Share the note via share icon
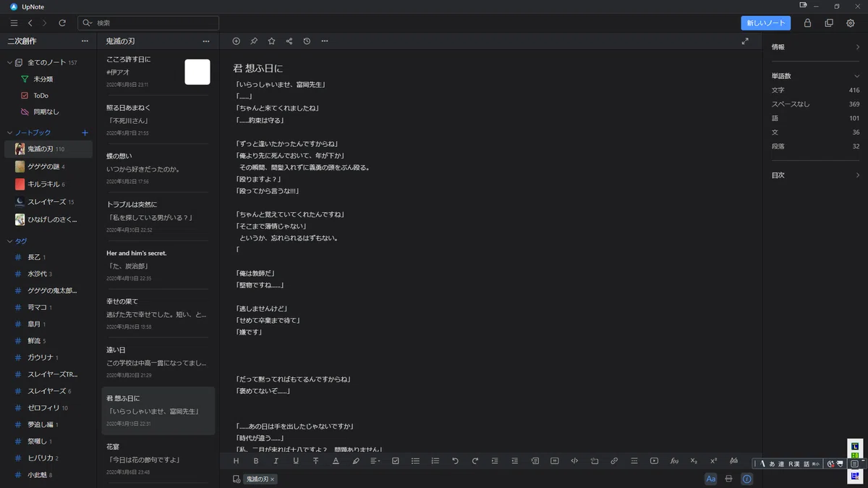The height and width of the screenshot is (488, 868). click(289, 41)
